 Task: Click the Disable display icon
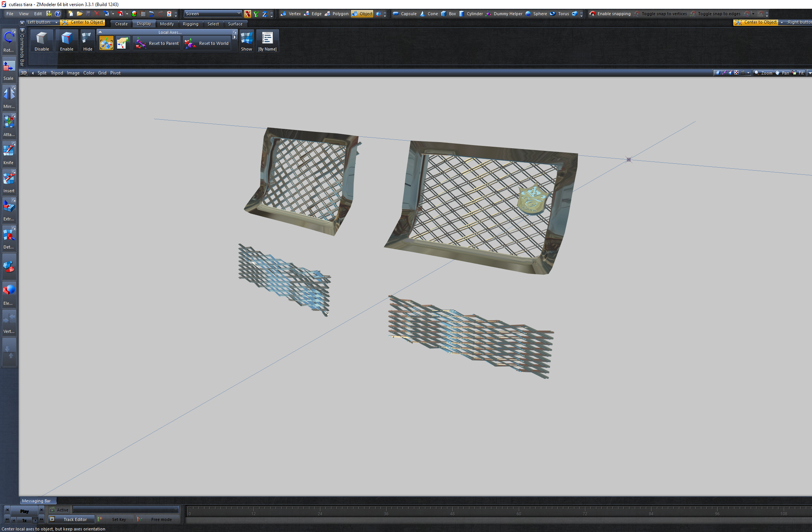42,41
